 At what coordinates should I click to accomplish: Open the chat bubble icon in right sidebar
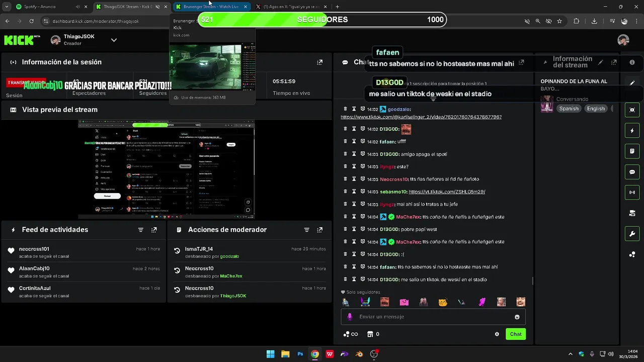(632, 172)
